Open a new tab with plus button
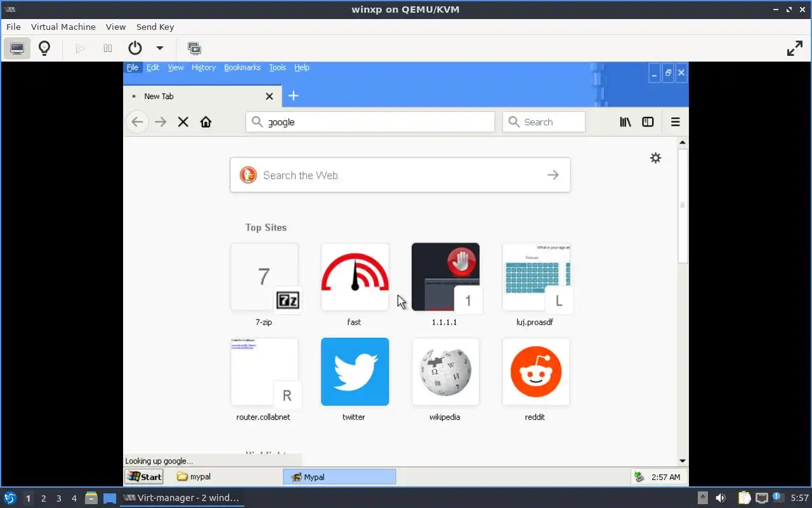 tap(293, 96)
